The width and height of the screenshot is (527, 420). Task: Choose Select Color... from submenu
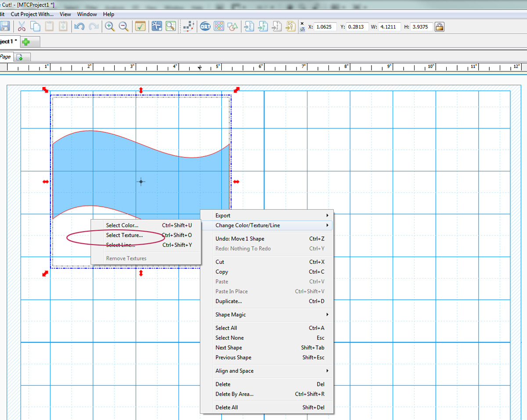point(122,225)
